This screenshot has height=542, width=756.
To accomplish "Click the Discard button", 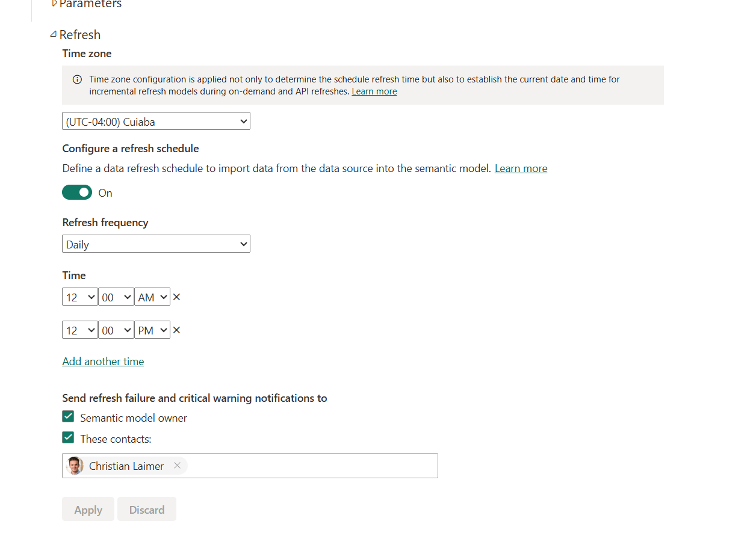I will pos(147,510).
